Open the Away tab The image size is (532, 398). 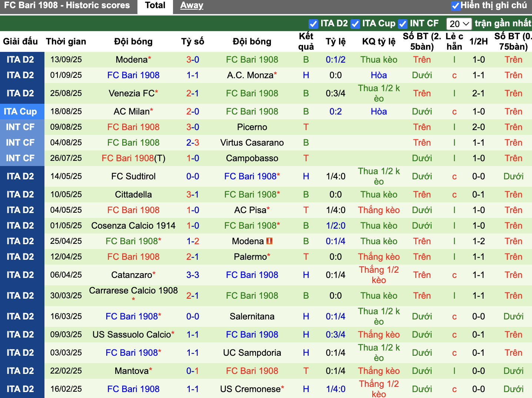coord(192,6)
